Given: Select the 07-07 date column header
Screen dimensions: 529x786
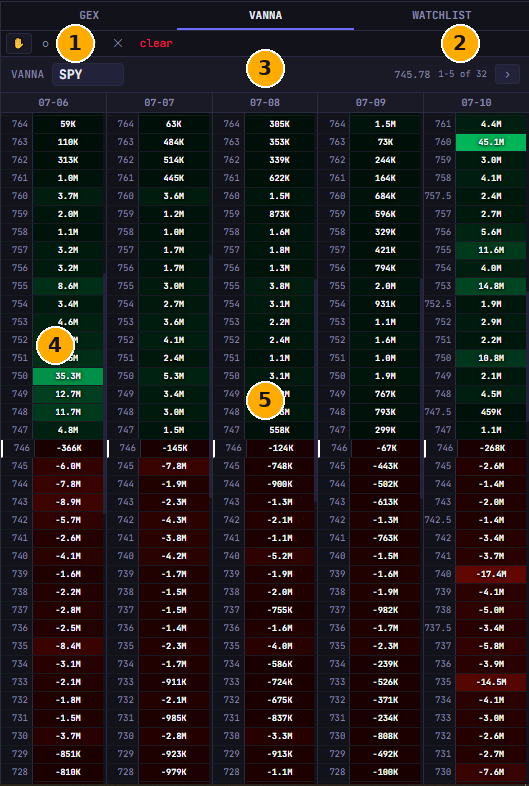Looking at the screenshot, I should pos(159,103).
